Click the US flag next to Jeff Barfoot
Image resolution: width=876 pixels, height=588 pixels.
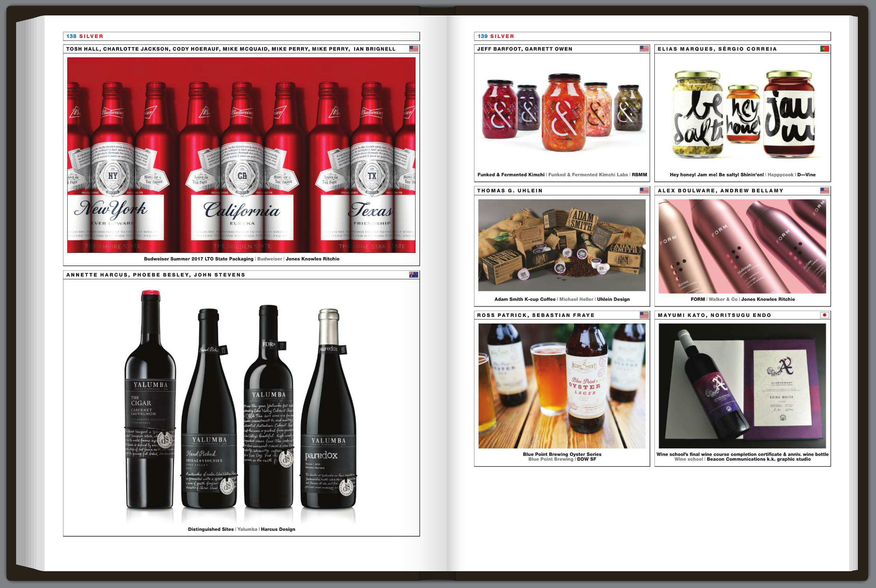click(x=644, y=49)
